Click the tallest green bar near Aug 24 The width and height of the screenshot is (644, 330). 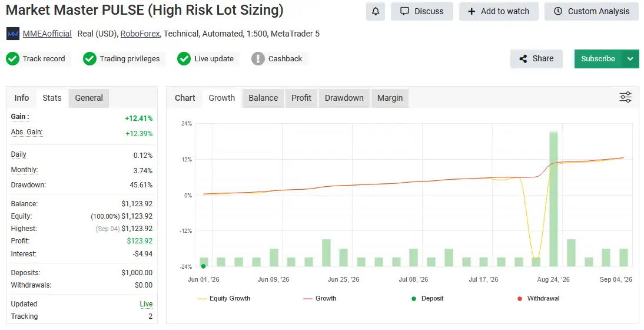pyautogui.click(x=553, y=199)
